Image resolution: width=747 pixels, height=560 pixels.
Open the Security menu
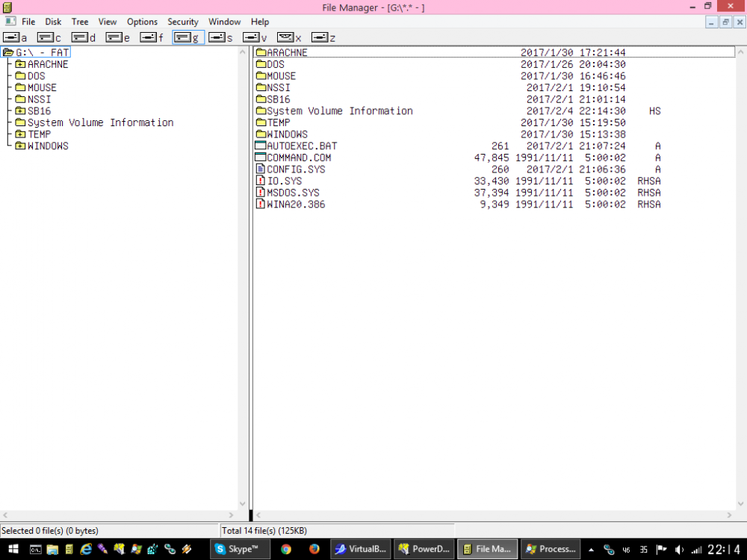[x=182, y=22]
